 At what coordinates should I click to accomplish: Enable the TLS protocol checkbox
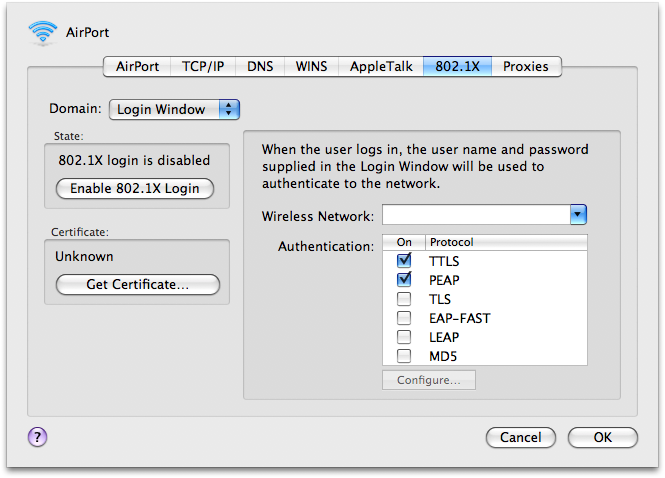click(x=404, y=299)
